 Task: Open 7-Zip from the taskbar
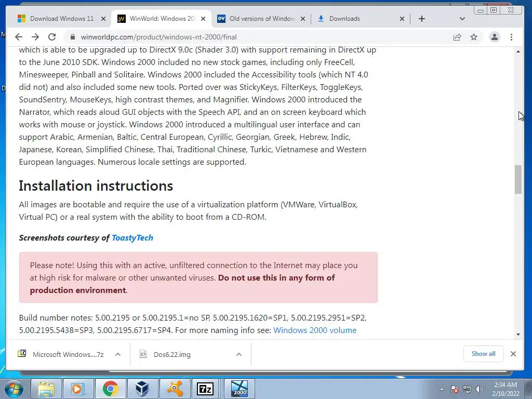[205, 389]
